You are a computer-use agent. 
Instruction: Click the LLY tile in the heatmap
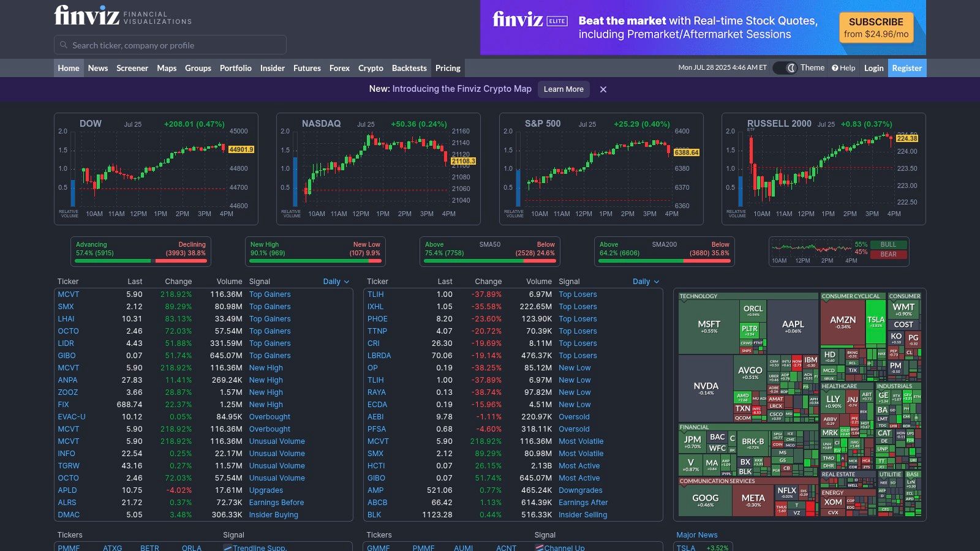tap(833, 401)
